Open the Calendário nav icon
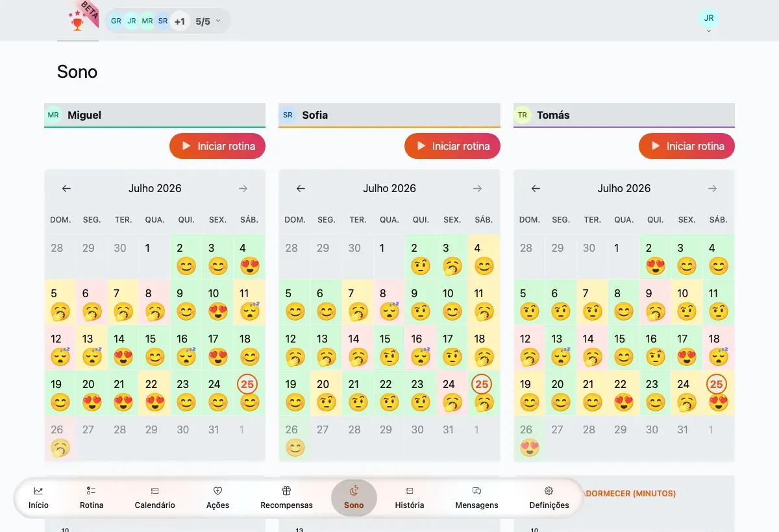Viewport: 779px width, 532px height. pyautogui.click(x=155, y=491)
